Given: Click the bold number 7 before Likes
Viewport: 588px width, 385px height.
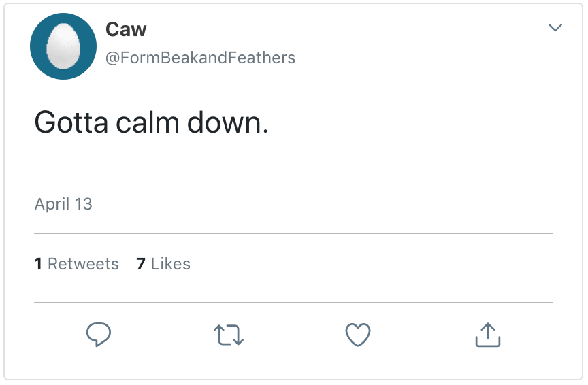Looking at the screenshot, I should point(141,264).
